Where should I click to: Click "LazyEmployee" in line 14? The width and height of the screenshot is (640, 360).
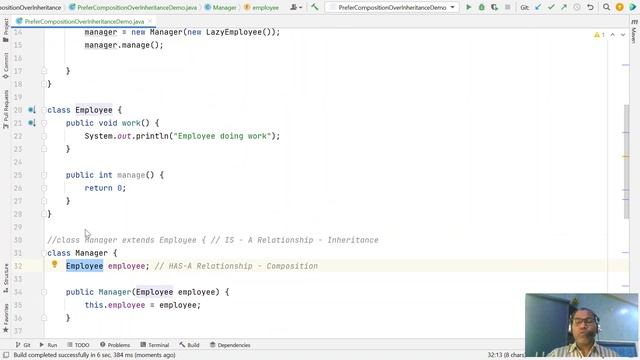[234, 32]
